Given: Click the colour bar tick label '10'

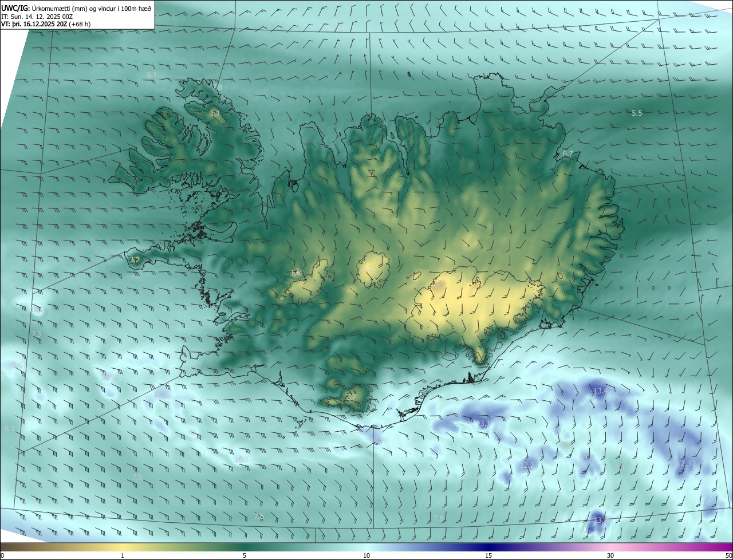Looking at the screenshot, I should tap(366, 556).
